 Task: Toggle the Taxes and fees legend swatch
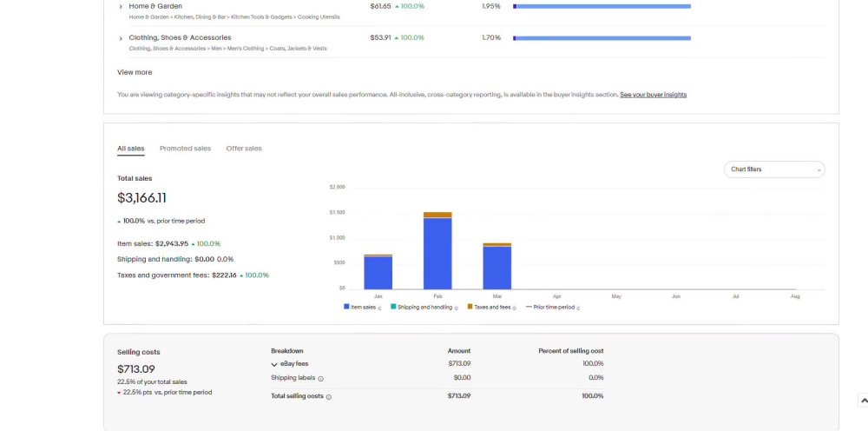tap(470, 307)
